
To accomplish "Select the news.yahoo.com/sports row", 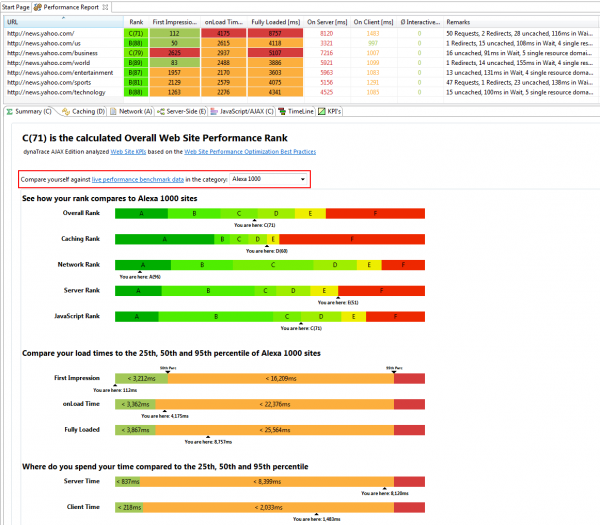I will click(300, 82).
